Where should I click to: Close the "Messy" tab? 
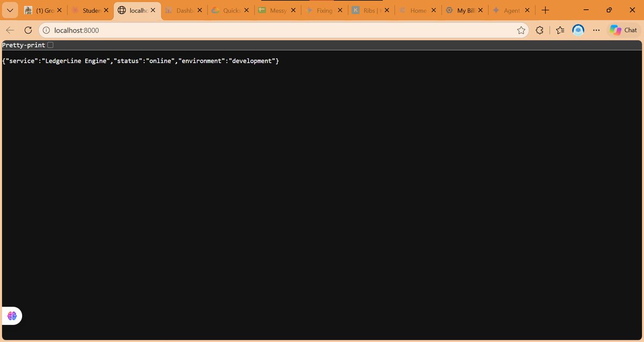tap(293, 10)
